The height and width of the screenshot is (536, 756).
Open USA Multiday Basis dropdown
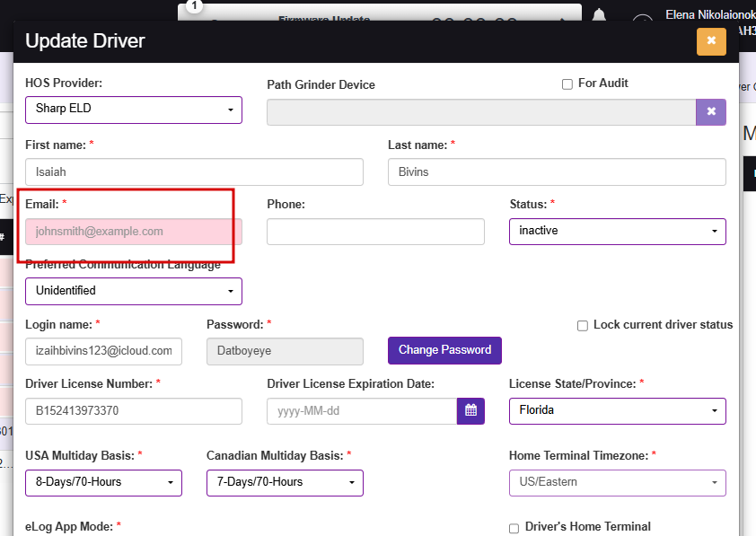[x=103, y=482]
